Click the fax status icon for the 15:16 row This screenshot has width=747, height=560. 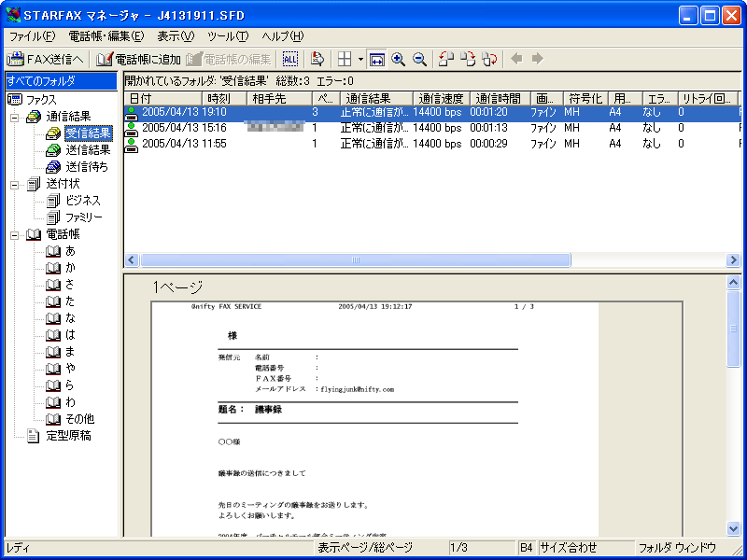(x=131, y=129)
